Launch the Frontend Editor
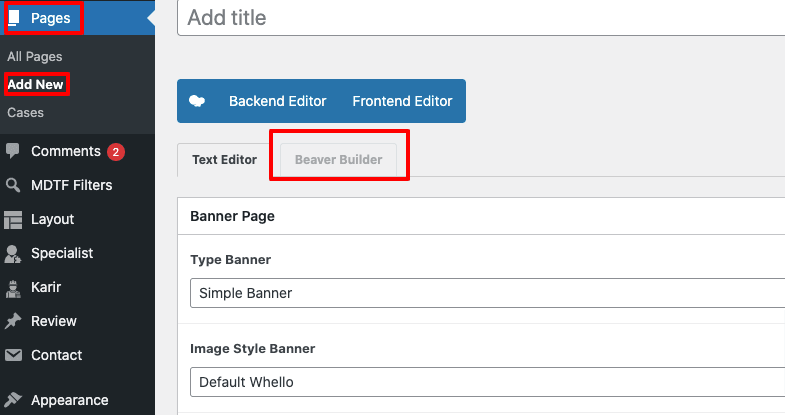This screenshot has height=415, width=785. tap(402, 101)
